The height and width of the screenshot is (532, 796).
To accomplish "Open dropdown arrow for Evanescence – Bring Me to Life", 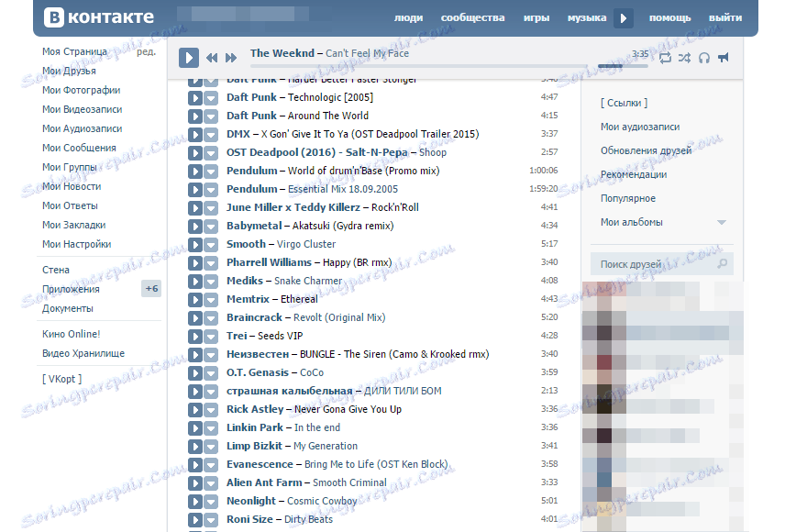I will (211, 464).
